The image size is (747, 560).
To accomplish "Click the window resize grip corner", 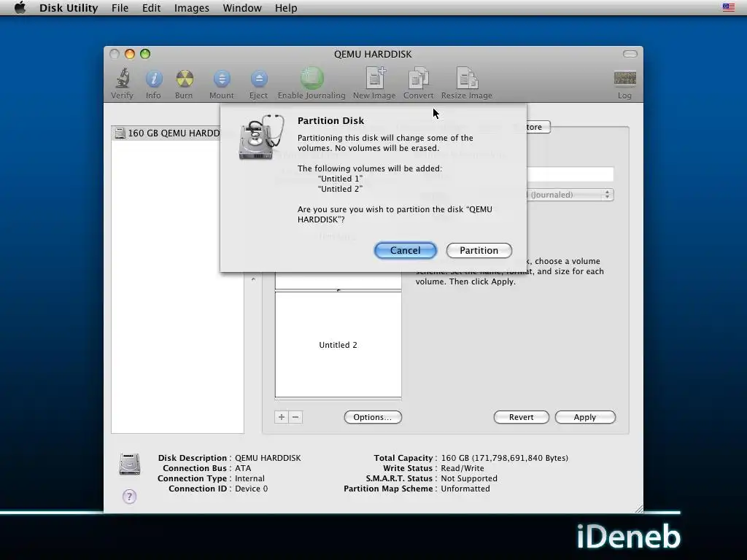I will coord(638,508).
